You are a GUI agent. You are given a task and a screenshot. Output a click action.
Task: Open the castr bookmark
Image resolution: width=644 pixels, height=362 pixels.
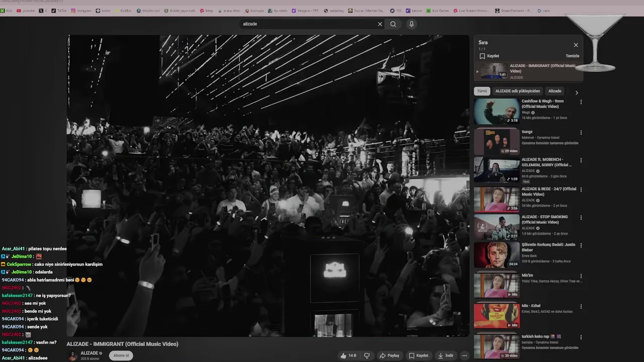point(544,11)
